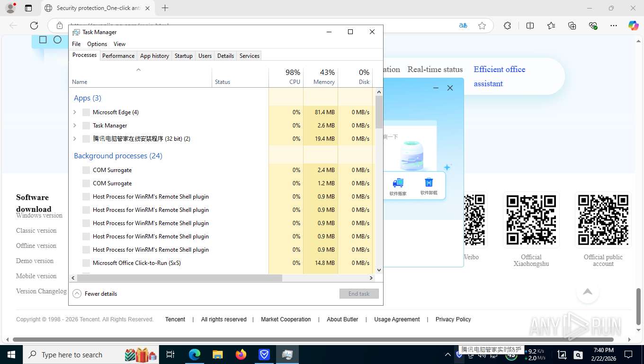Refresh the page in Edge
This screenshot has height=364, width=644.
[34, 26]
